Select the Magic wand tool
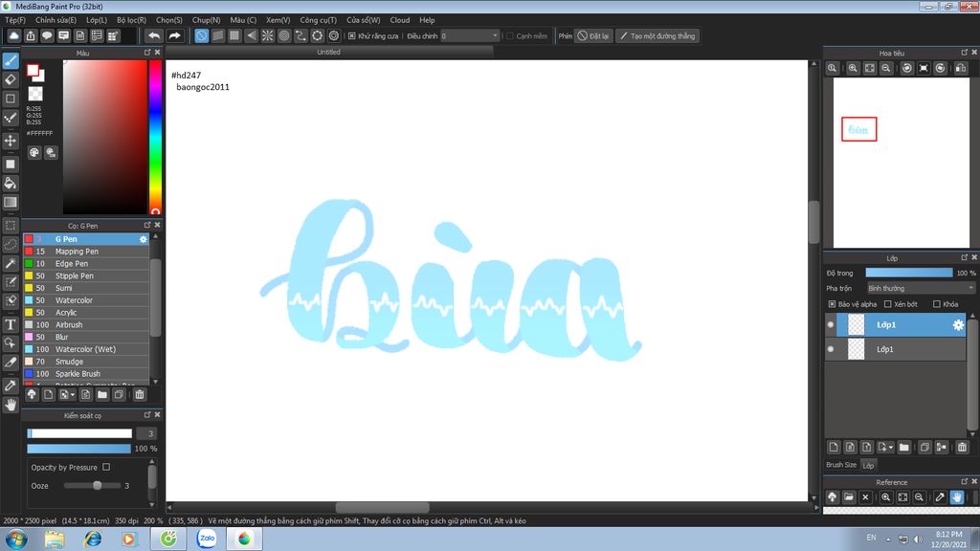Image resolution: width=980 pixels, height=551 pixels. point(10,263)
